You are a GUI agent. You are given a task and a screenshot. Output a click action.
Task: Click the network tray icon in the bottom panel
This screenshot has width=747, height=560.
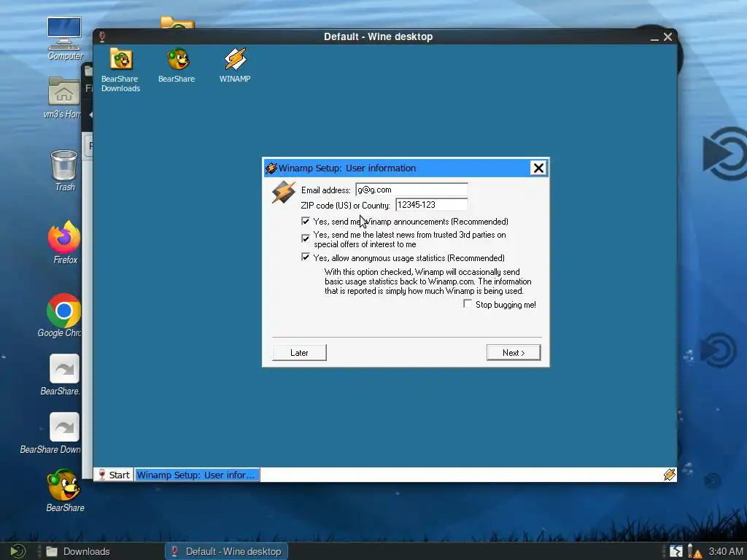676,551
